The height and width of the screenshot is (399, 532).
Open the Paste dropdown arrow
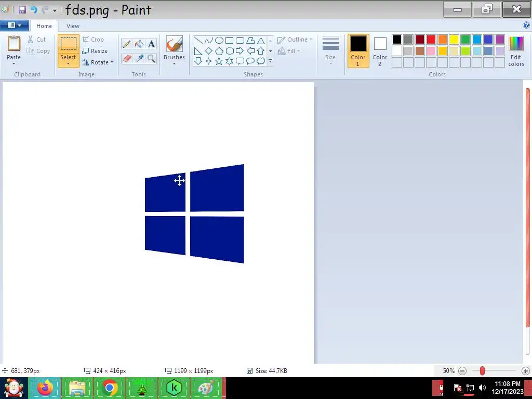coord(14,64)
